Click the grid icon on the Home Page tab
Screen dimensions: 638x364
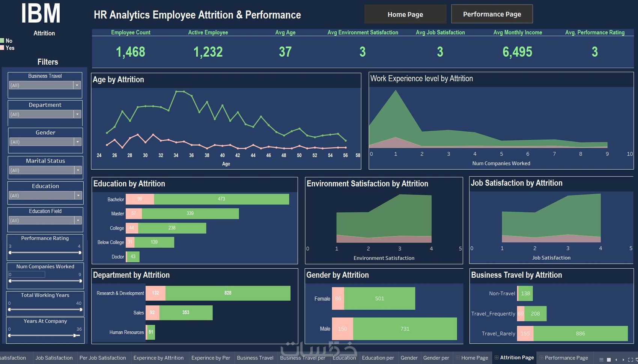tap(457, 358)
